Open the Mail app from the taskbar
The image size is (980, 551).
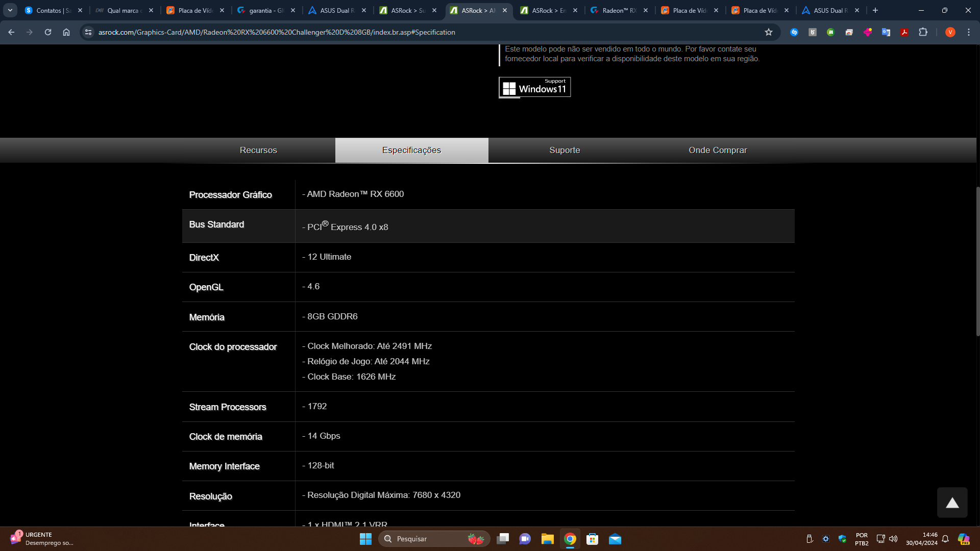(615, 539)
